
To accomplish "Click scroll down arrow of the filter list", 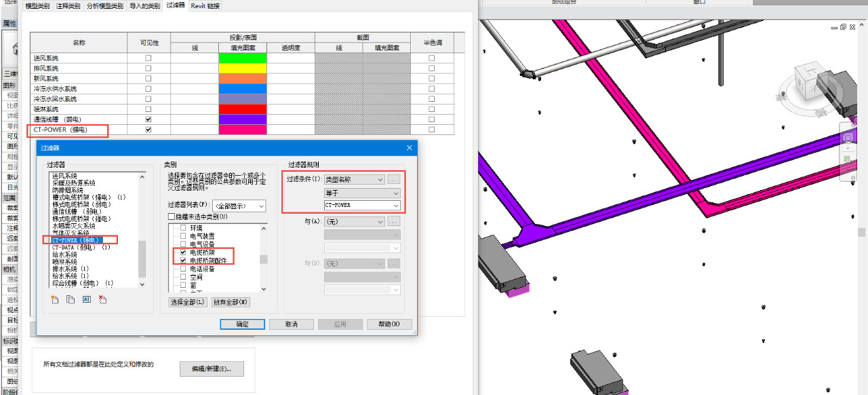I will pos(142,284).
